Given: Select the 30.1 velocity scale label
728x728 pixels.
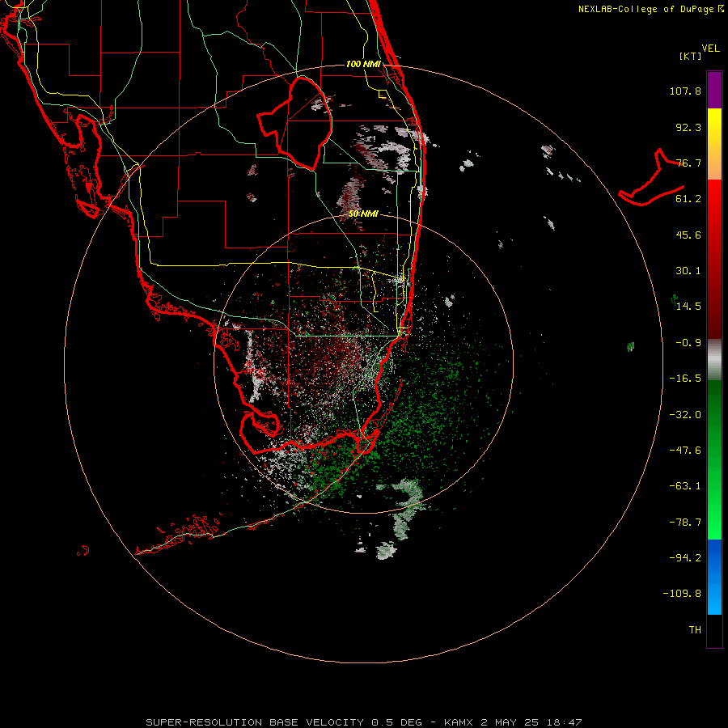Looking at the screenshot, I should pyautogui.click(x=688, y=271).
